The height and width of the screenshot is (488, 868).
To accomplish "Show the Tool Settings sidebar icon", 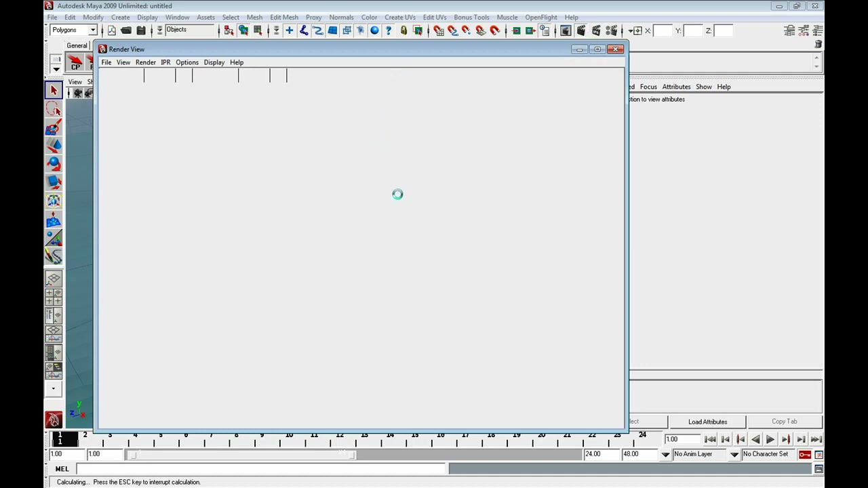I will pyautogui.click(x=804, y=30).
